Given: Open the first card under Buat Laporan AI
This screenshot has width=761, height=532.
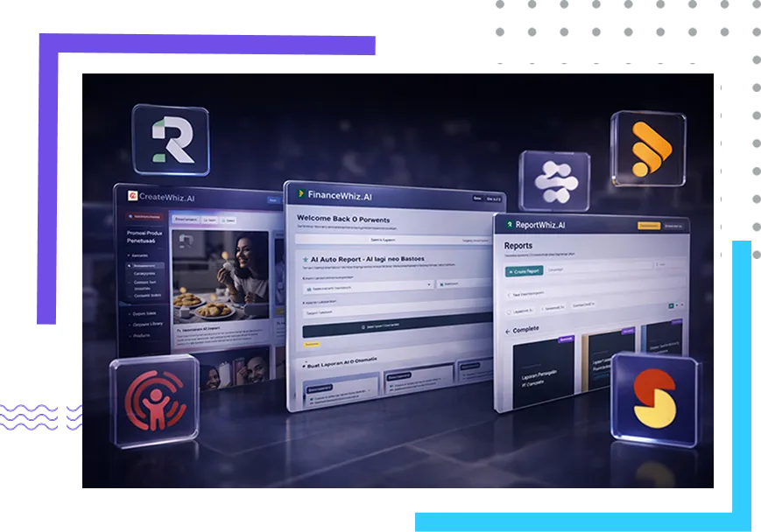Looking at the screenshot, I should click(x=342, y=391).
